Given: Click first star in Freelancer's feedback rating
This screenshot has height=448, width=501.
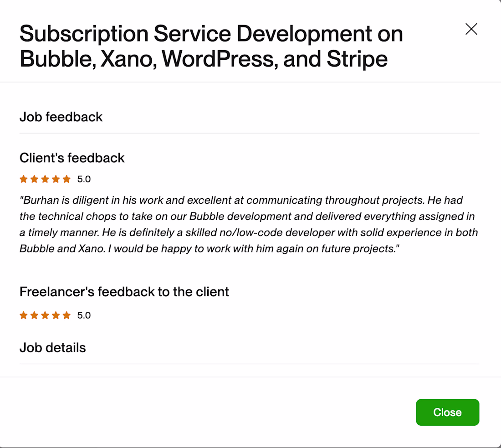Looking at the screenshot, I should pos(24,315).
